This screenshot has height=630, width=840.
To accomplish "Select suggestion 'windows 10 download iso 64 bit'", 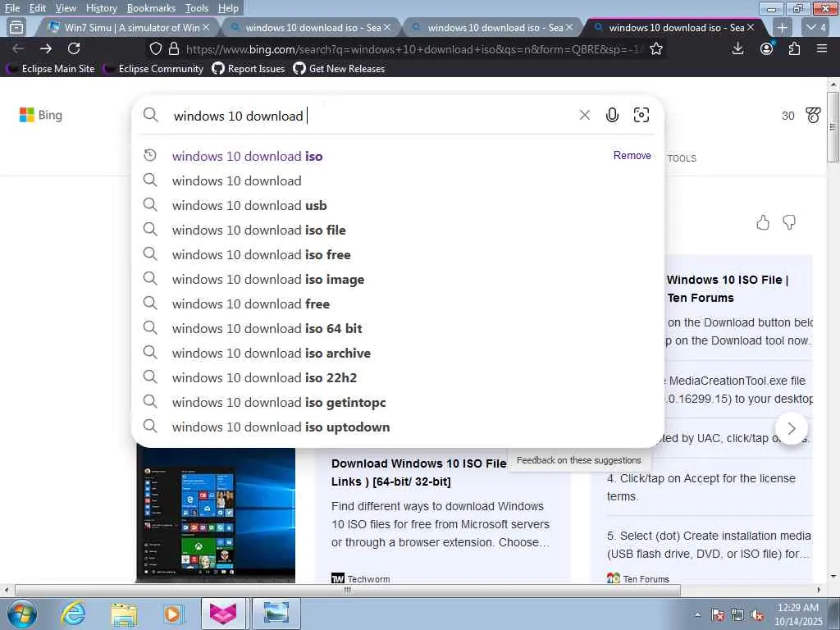I will [x=398, y=329].
